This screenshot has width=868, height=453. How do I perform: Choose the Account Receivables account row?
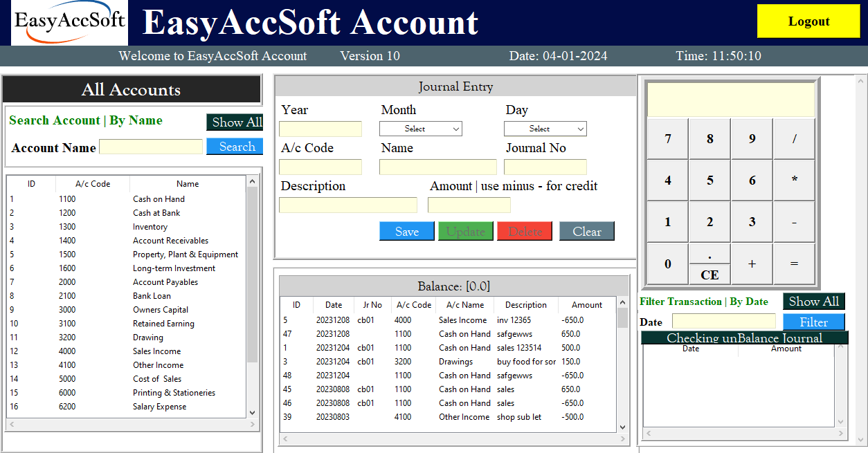(127, 241)
